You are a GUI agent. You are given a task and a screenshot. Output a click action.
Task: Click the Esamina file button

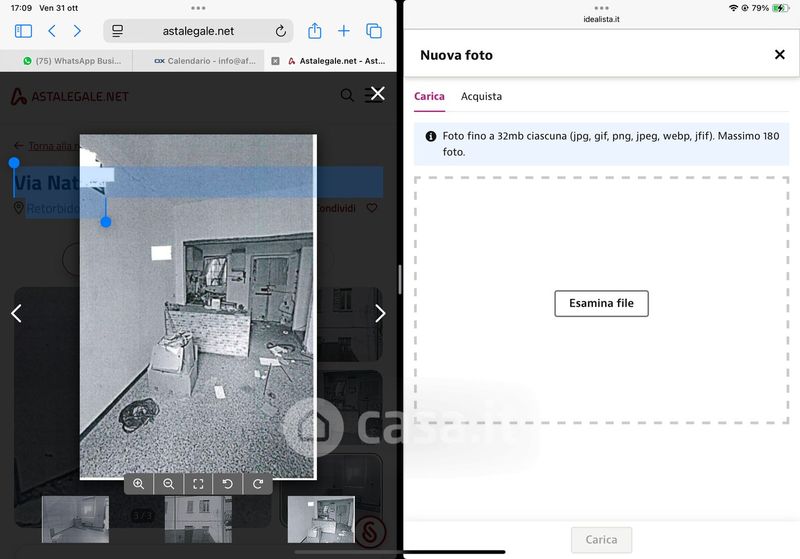pos(601,303)
